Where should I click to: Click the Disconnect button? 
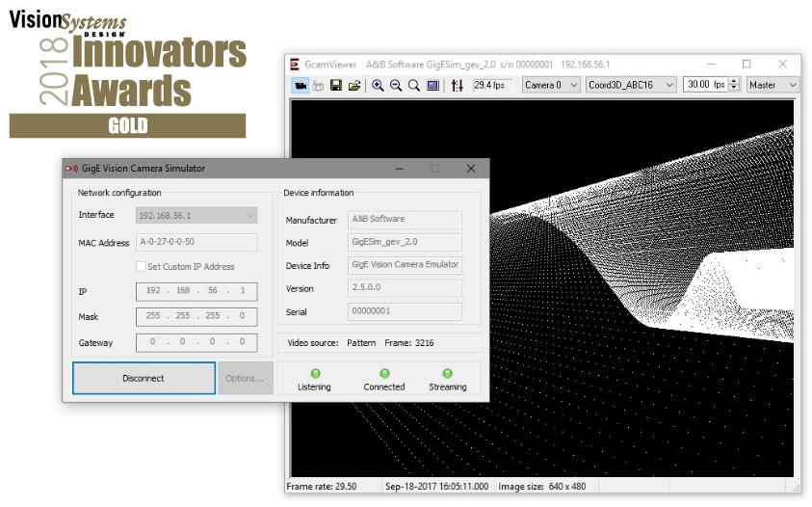tap(144, 378)
